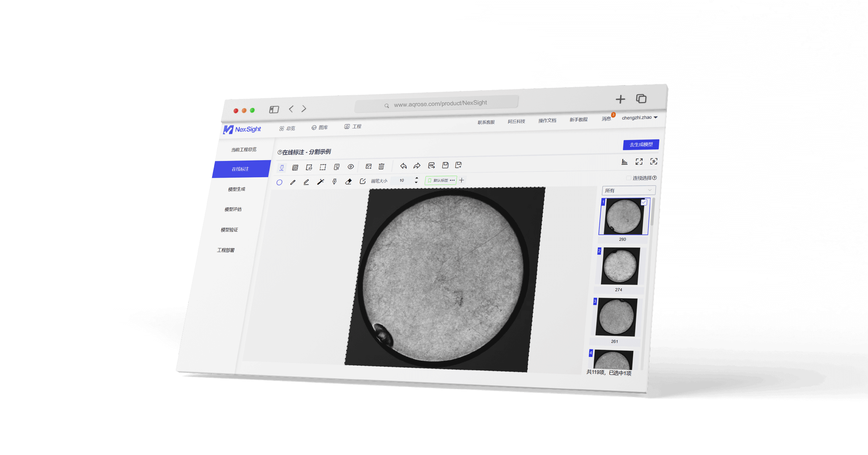Open a new browser tab with plus
The height and width of the screenshot is (455, 868).
(x=620, y=99)
